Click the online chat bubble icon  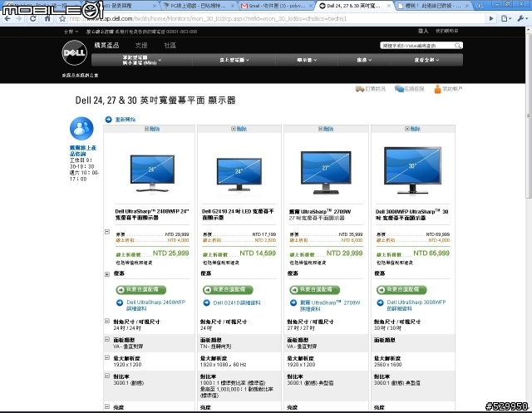(x=399, y=89)
